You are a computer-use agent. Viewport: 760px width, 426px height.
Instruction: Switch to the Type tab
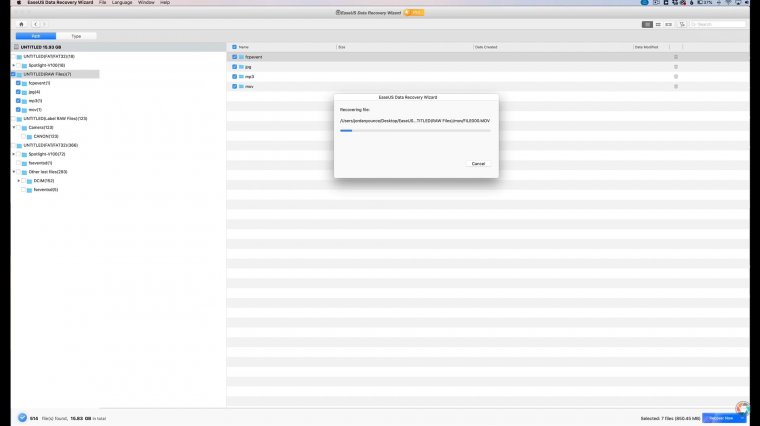76,36
